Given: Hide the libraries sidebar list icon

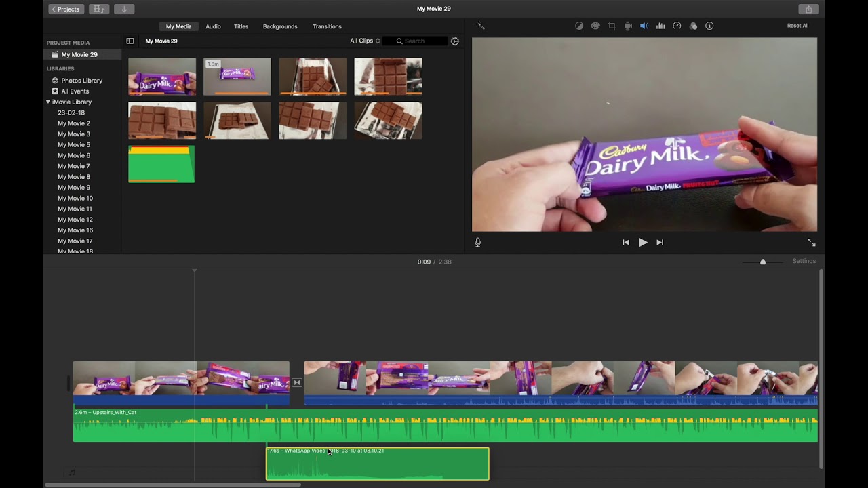Looking at the screenshot, I should click(130, 41).
